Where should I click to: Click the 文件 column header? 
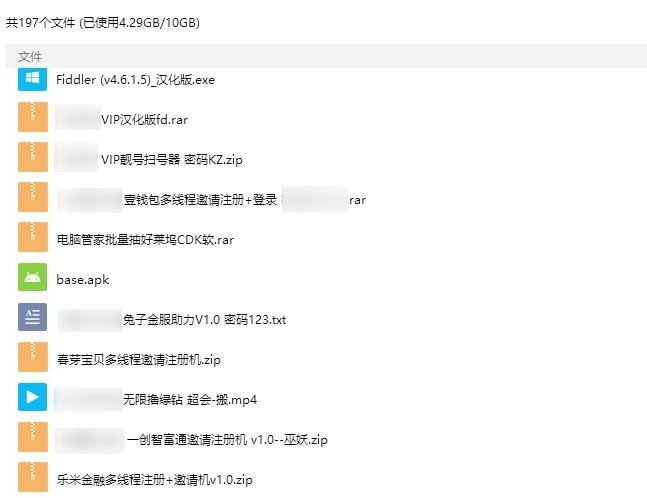(x=30, y=57)
